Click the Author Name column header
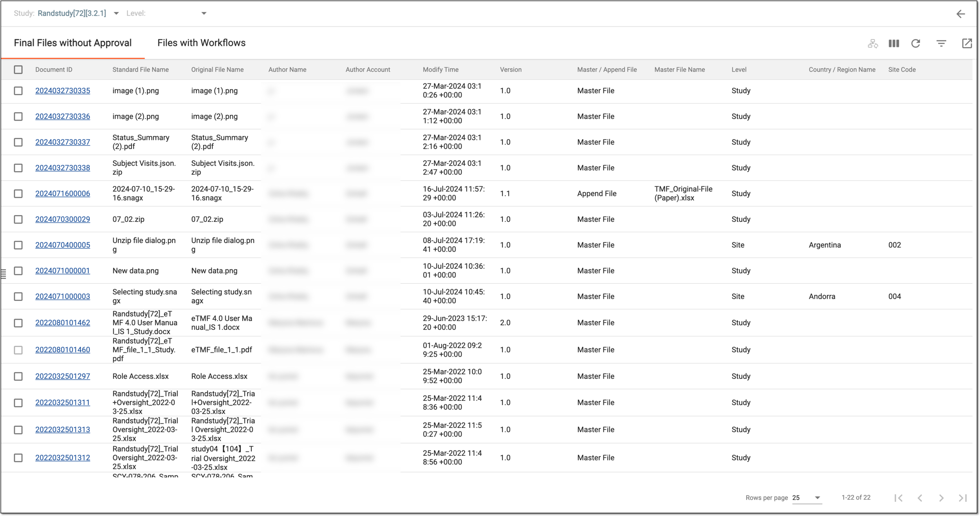 (x=287, y=70)
